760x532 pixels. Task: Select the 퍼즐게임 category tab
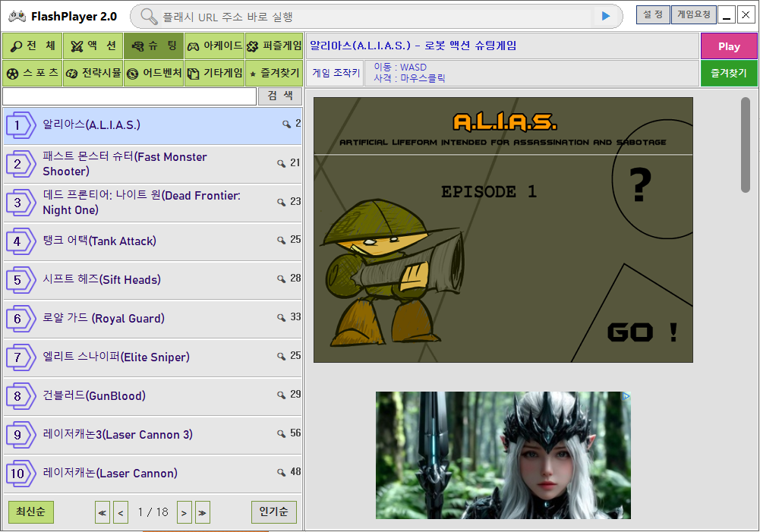tap(274, 46)
